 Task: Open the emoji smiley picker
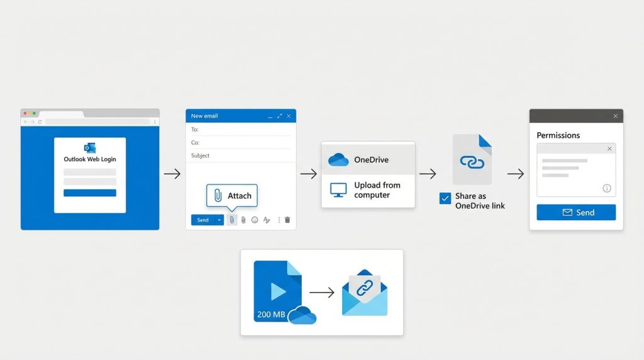coord(255,220)
